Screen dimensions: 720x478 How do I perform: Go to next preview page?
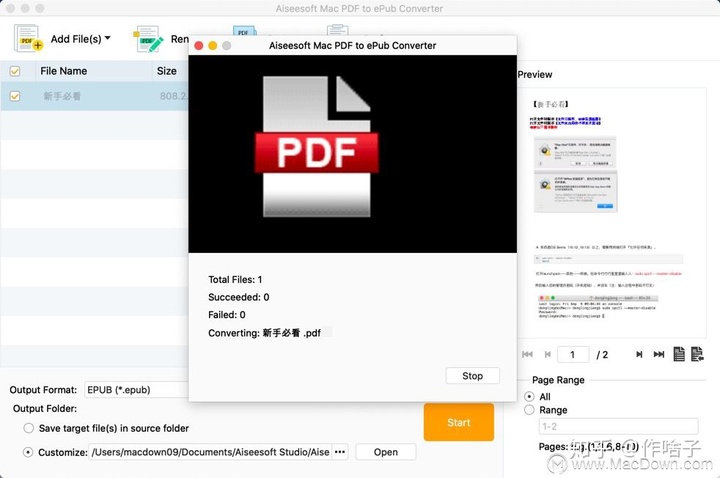point(639,354)
